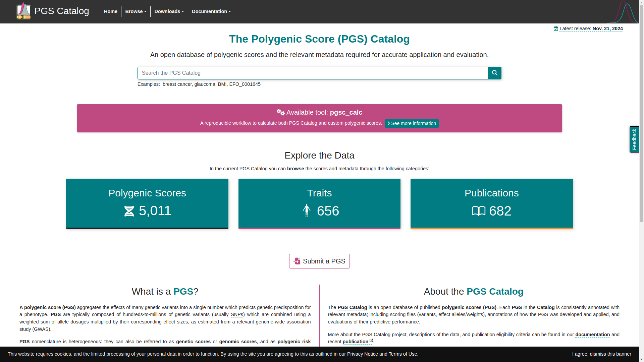Try the BMI example search
The height and width of the screenshot is (362, 644).
click(222, 84)
